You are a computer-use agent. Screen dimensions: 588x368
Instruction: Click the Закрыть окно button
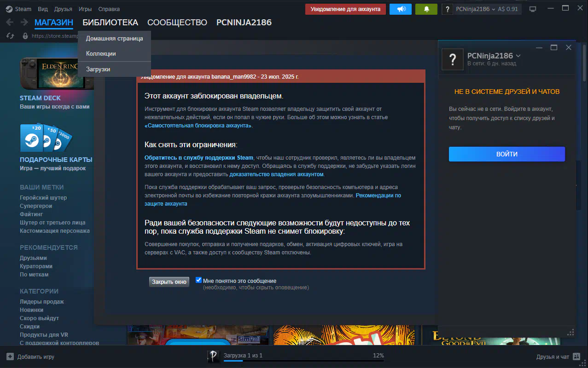[169, 282]
